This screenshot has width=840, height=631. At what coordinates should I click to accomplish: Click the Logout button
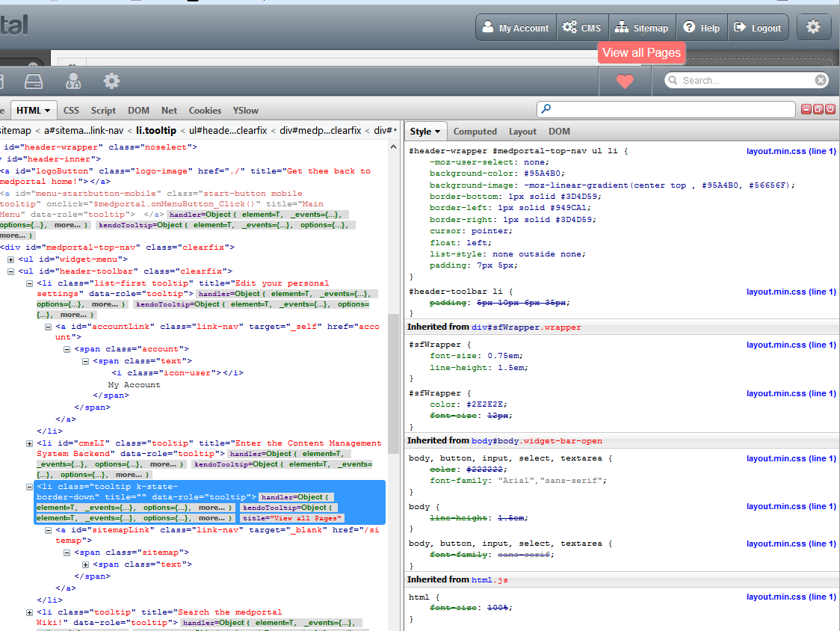click(758, 28)
